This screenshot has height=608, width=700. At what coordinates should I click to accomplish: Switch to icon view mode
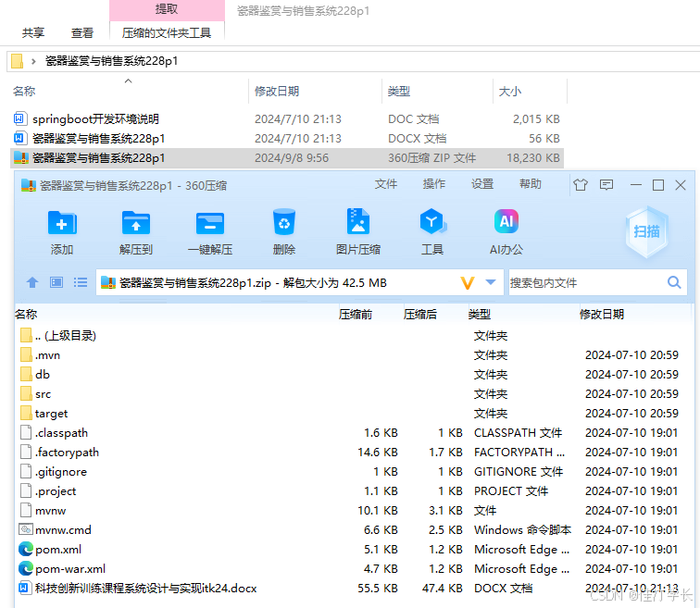point(56,282)
